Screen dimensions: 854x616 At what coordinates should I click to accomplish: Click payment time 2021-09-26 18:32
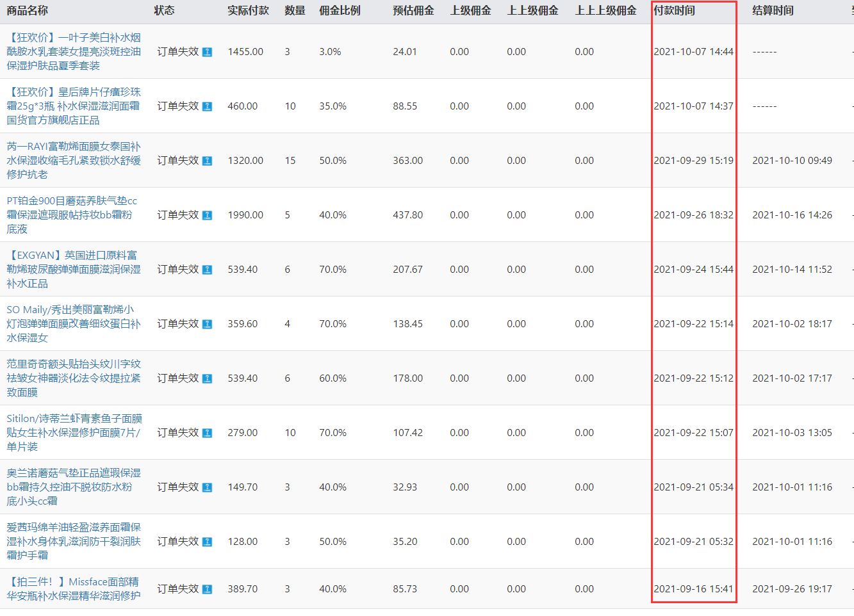694,215
